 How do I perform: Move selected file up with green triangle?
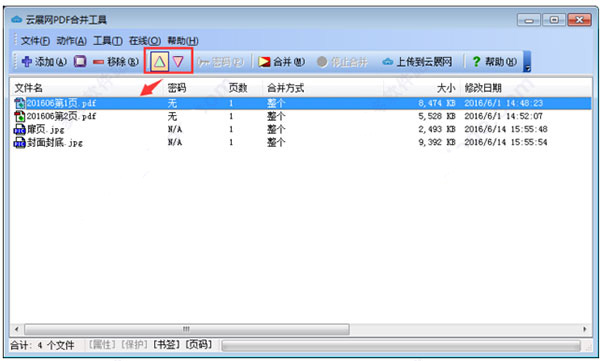[x=160, y=62]
